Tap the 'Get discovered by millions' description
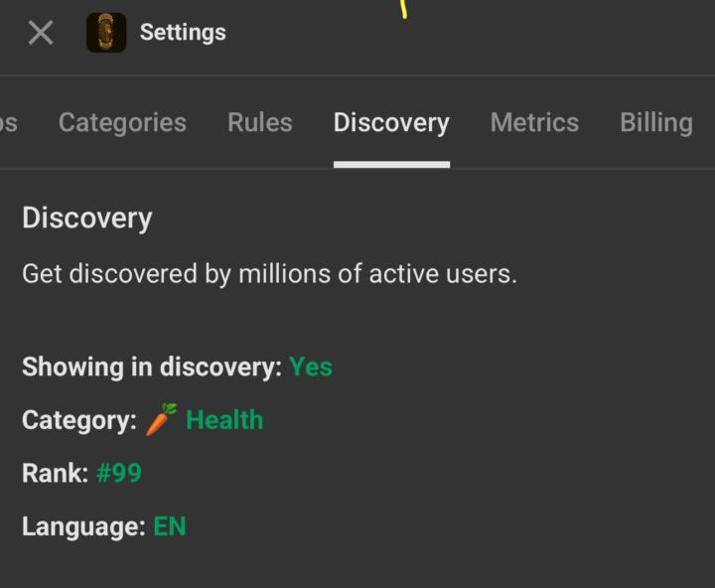Screen dimensions: 715x588 (269, 274)
